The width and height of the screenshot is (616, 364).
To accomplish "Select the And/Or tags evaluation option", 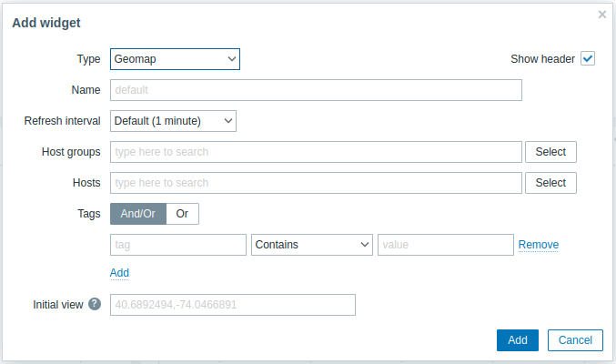I will (138, 214).
